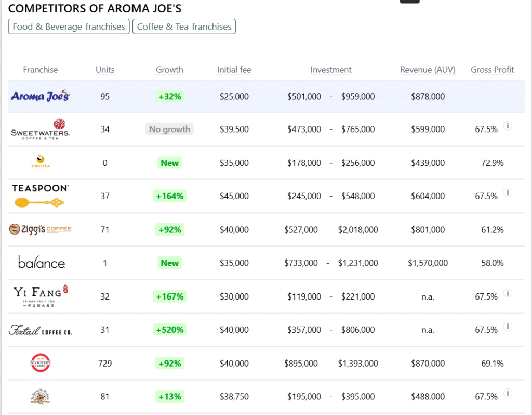Click info icon beside Sweetwaters gross profit

click(508, 126)
